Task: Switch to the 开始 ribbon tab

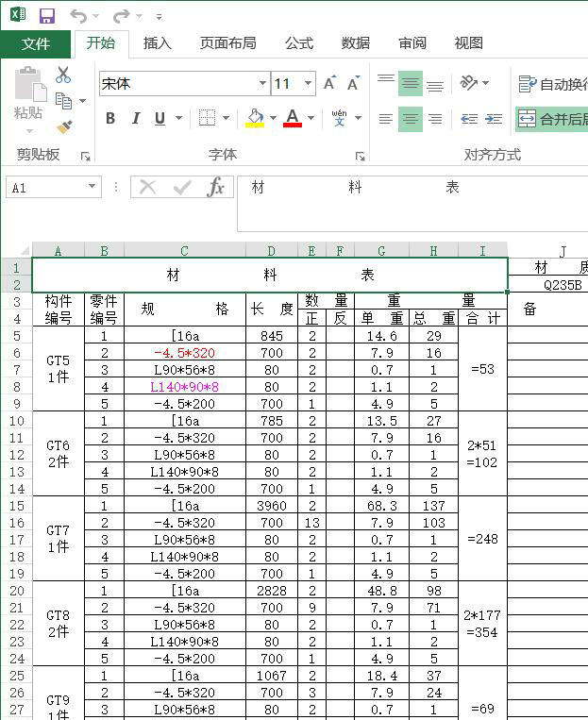Action: tap(101, 43)
